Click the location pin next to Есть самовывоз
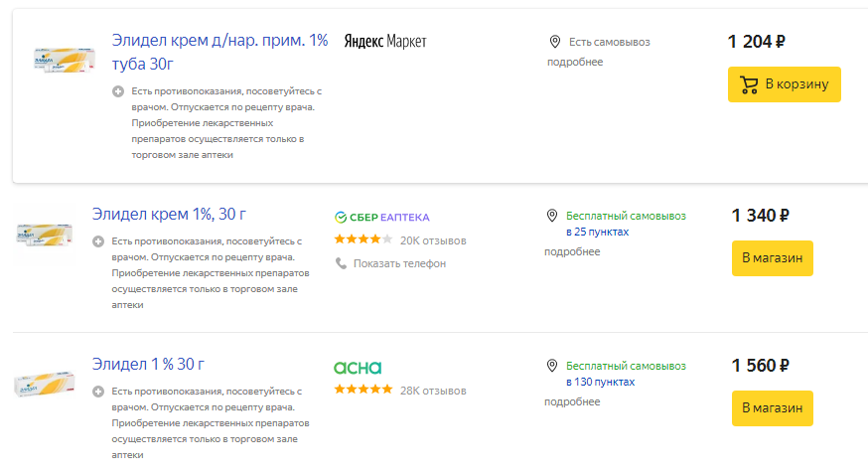This screenshot has width=868, height=476. tap(555, 42)
